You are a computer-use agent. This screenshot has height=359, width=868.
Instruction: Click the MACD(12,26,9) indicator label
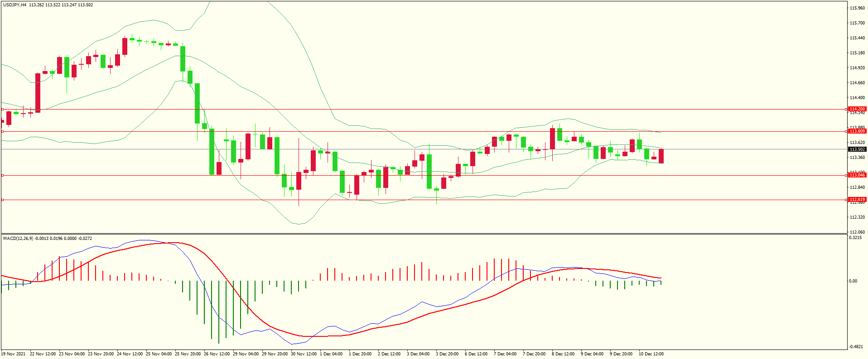(18, 238)
